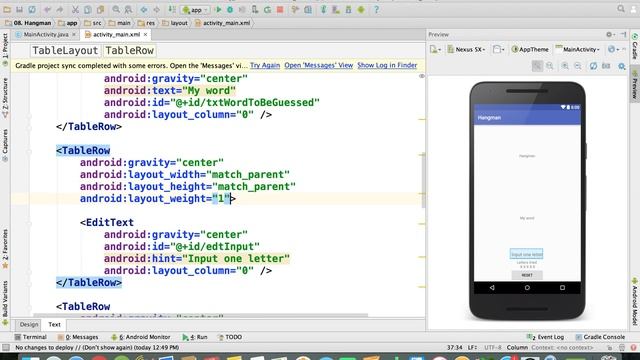Screen dimensions: 640x360
Task: Click the Make Project icon
Action: 172,9
